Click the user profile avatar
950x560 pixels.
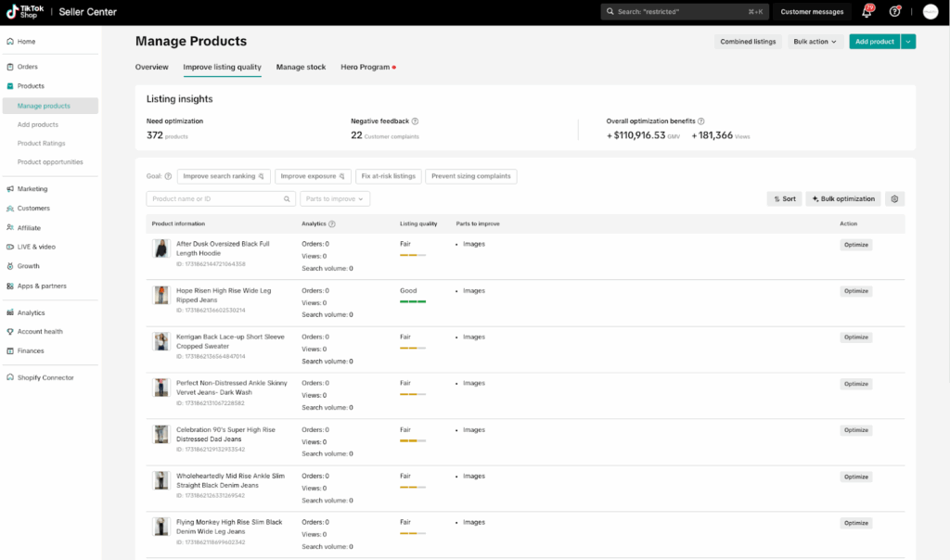coord(930,12)
